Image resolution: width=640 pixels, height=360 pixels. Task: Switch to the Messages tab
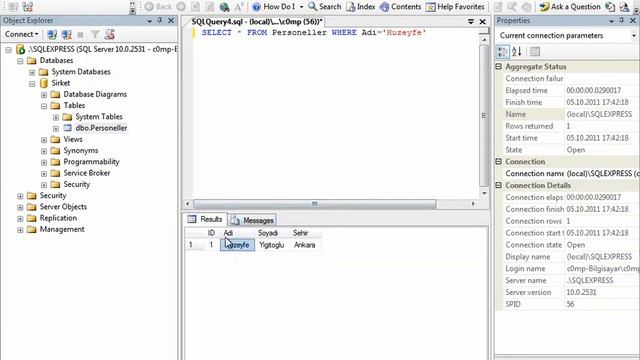tap(252, 220)
